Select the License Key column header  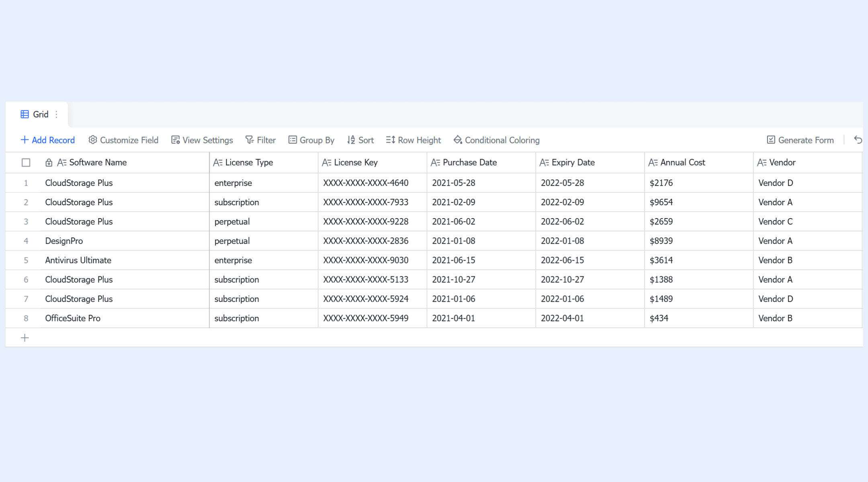[373, 163]
